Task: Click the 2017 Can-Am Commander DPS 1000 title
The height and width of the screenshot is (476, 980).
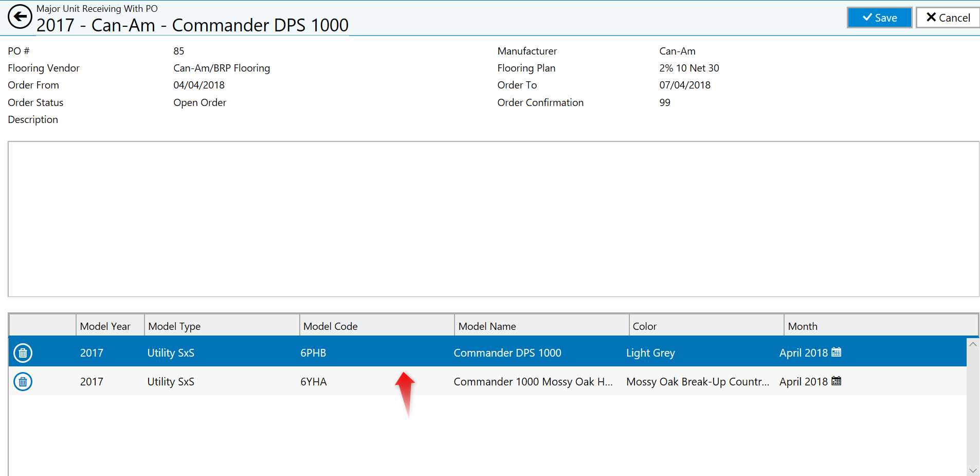Action: (192, 25)
